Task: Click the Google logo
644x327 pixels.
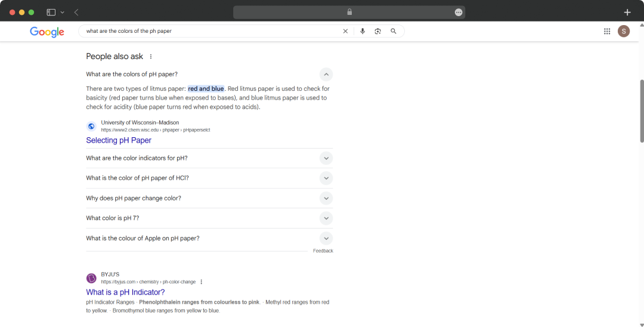Action: tap(47, 32)
